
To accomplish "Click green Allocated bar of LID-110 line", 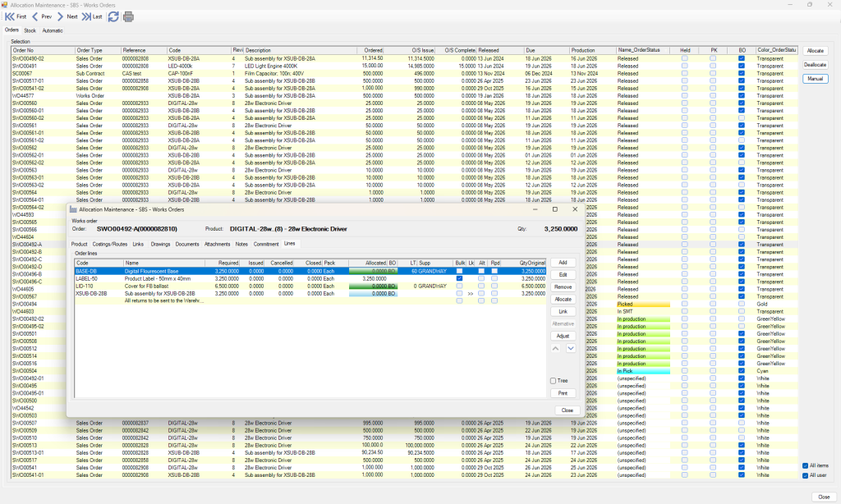I will click(x=373, y=286).
